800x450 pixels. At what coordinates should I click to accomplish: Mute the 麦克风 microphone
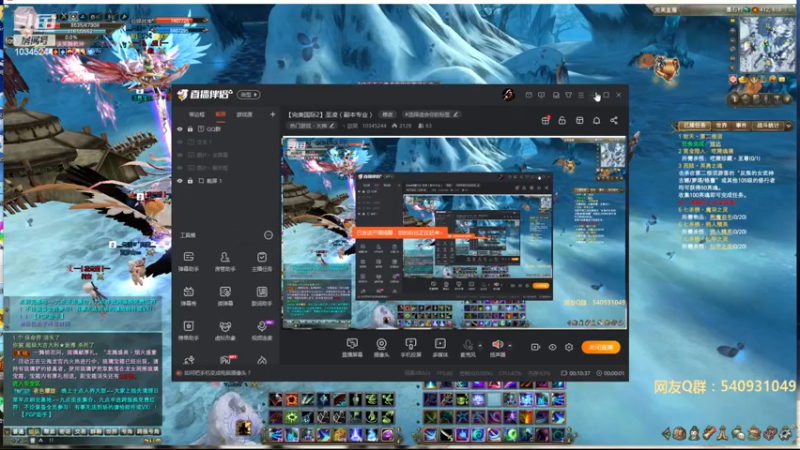(x=467, y=347)
